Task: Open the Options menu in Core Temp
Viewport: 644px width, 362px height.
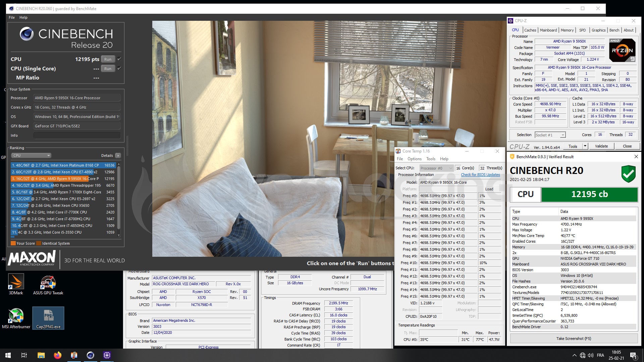Action: coord(414,159)
